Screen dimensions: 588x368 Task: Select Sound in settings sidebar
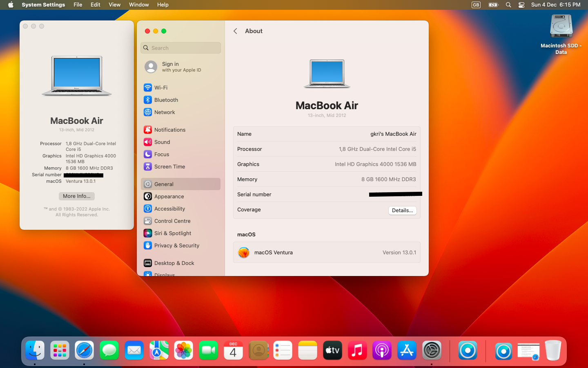point(162,142)
